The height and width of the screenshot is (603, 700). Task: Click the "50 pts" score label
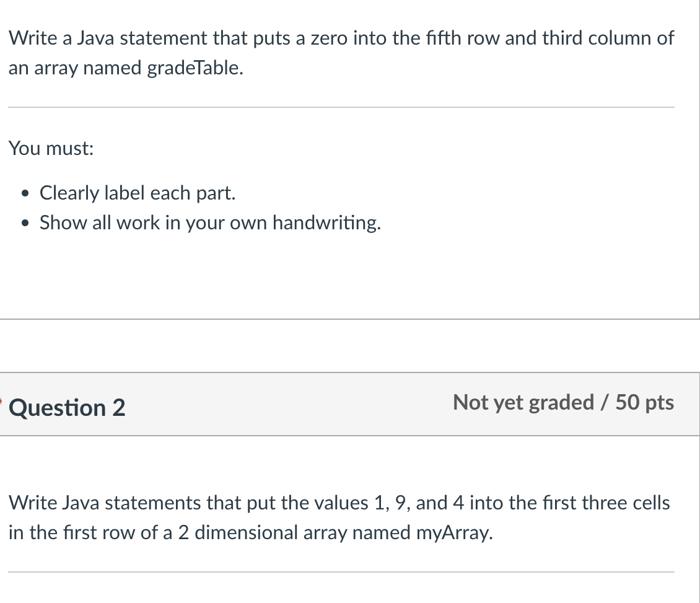tap(645, 402)
